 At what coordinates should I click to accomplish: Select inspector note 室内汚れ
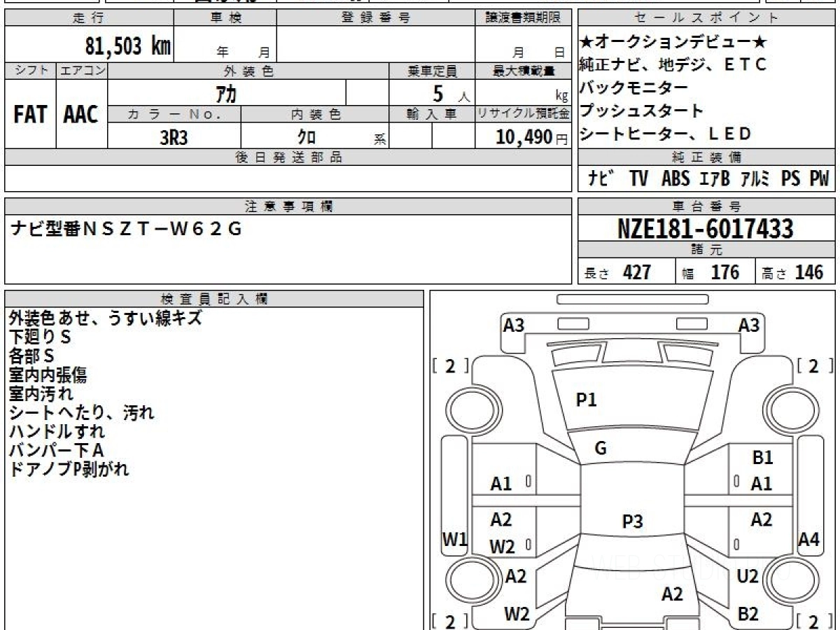41,393
